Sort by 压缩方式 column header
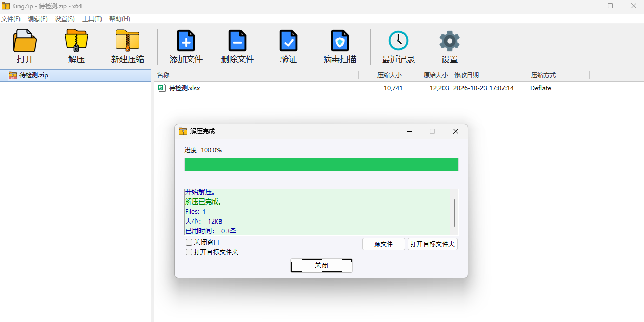 558,75
